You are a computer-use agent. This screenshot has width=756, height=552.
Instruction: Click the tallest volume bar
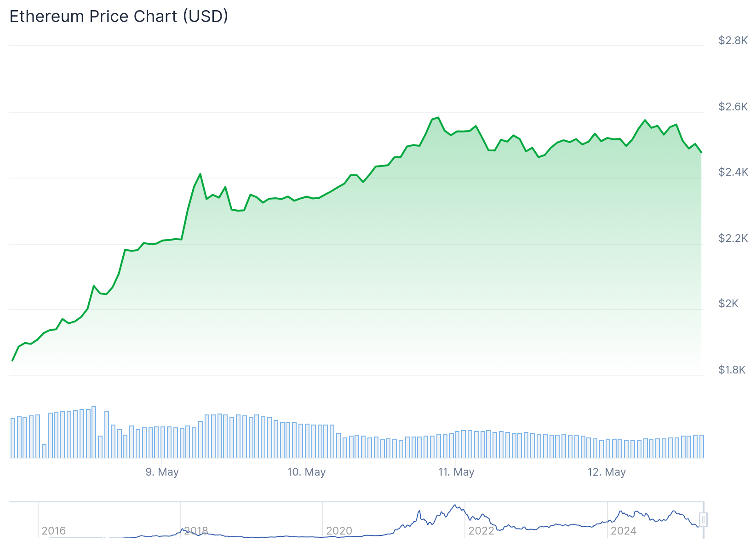coord(94,432)
